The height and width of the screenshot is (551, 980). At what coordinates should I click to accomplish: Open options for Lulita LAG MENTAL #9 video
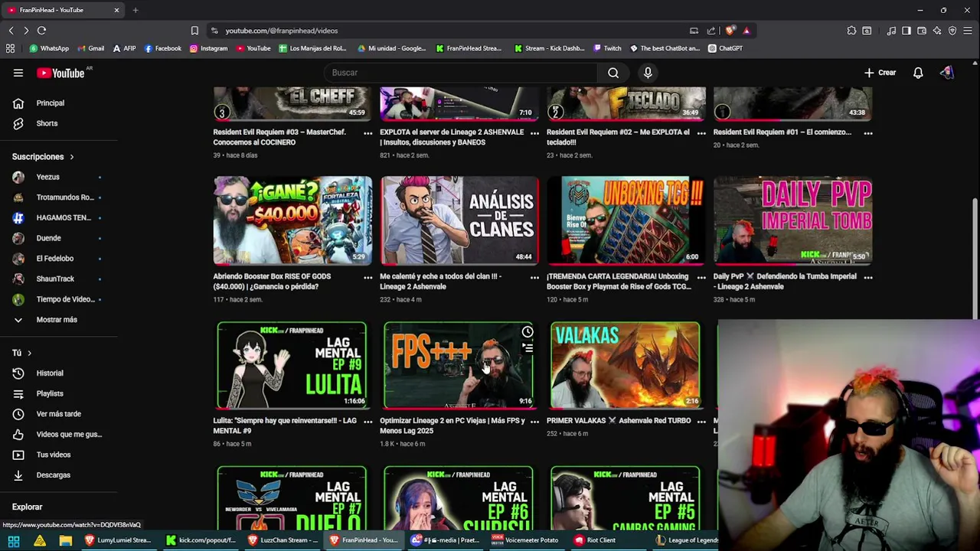click(368, 422)
